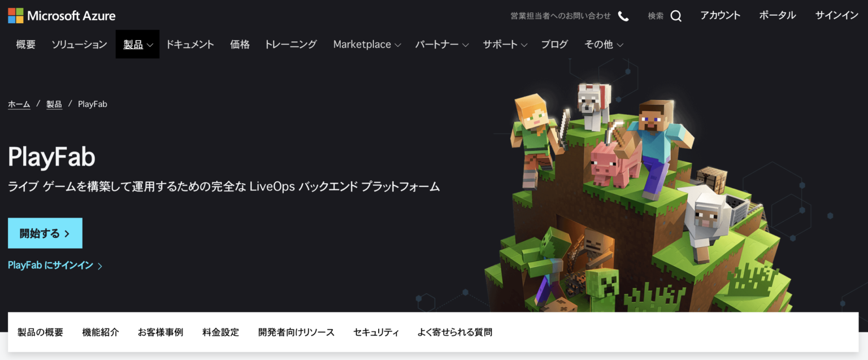
Task: Switch to 開発者向けリソース tab
Action: [296, 332]
